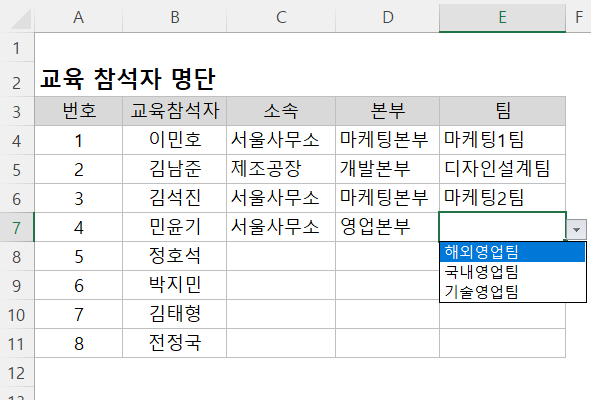Select number cell 1 in column A
This screenshot has height=400, width=591.
point(78,140)
